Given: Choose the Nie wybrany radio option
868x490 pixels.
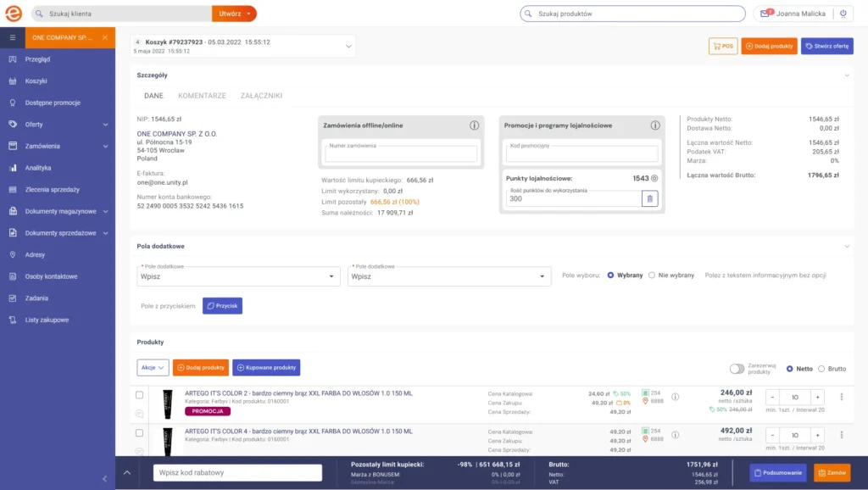Looking at the screenshot, I should tap(652, 276).
